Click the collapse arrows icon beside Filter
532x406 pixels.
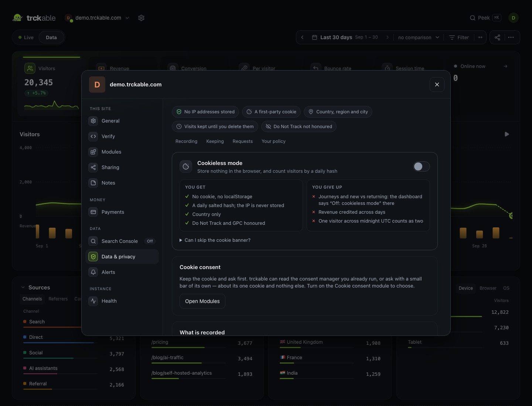[480, 37]
